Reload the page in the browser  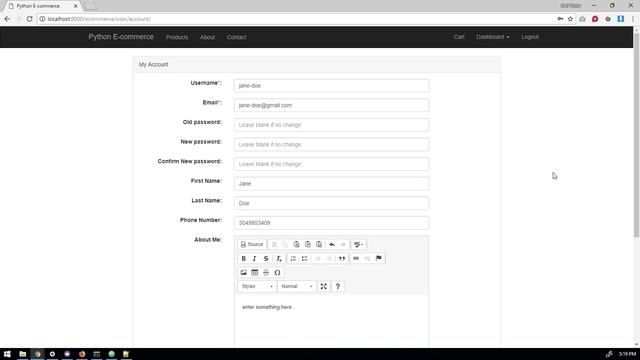point(29,19)
